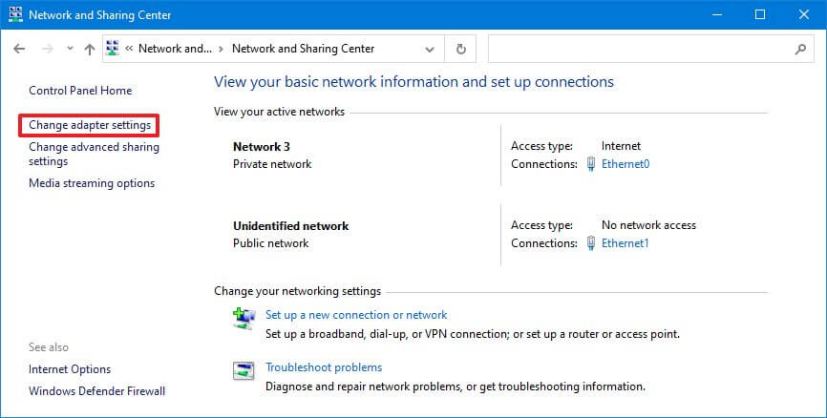Refresh the Network and Sharing Center view
The image size is (827, 418).
(x=460, y=49)
